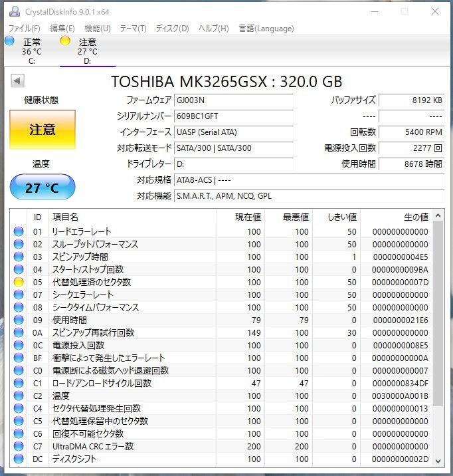Click the CrystalDiskInfo app icon in title bar
This screenshot has width=453, height=476.
[x=14, y=11]
